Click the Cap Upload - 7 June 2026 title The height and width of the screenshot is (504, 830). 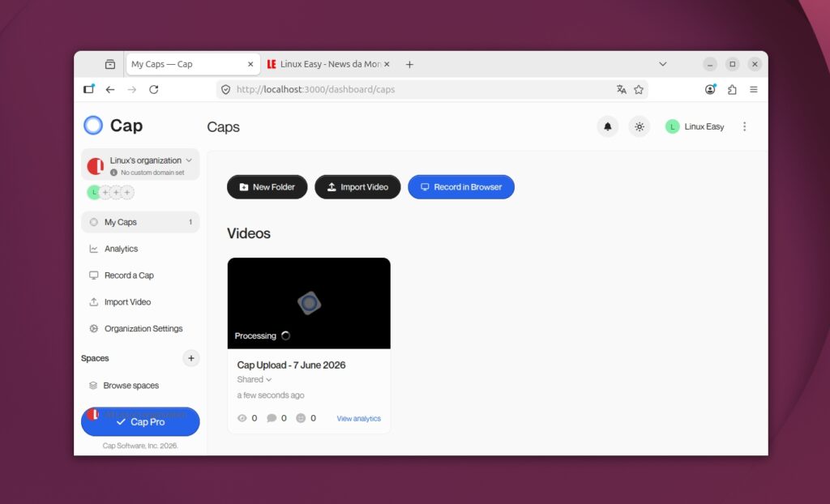[x=291, y=365]
